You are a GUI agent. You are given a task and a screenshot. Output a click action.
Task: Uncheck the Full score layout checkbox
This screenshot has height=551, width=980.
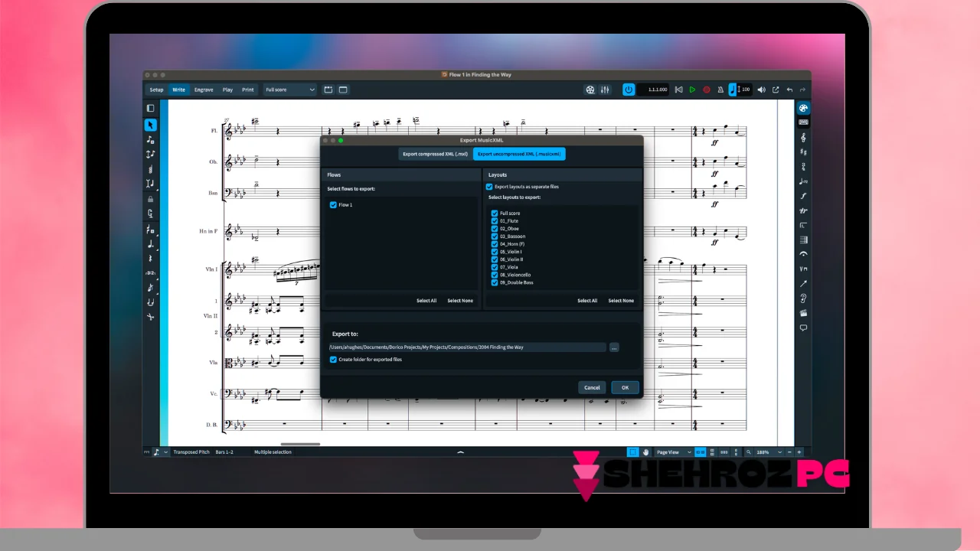(495, 214)
